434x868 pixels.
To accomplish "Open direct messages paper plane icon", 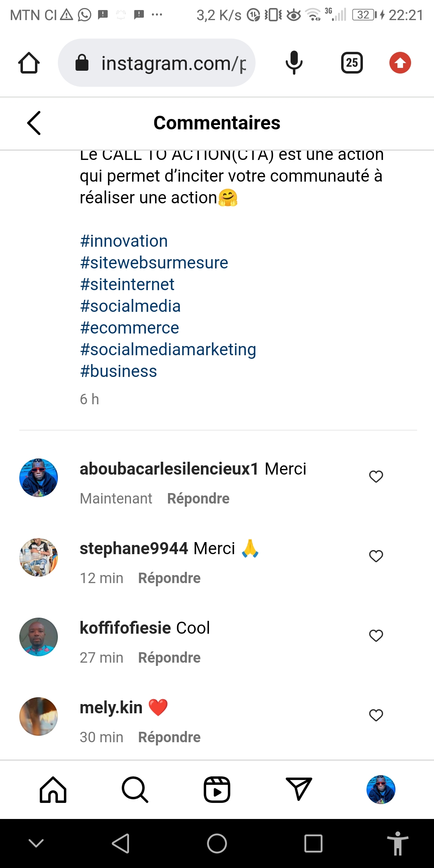I will click(299, 790).
